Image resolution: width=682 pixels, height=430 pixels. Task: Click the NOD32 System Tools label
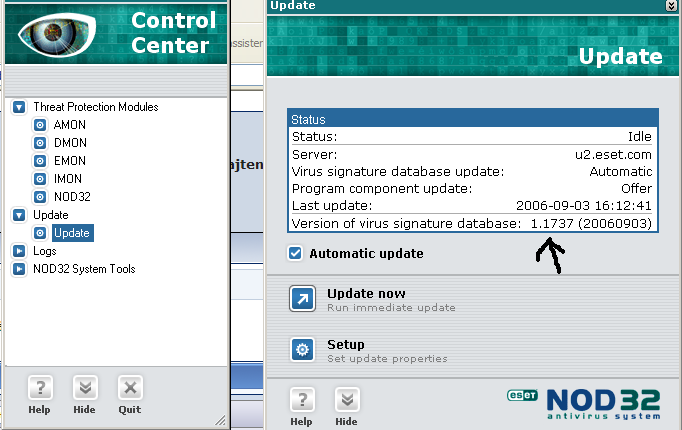coord(84,269)
